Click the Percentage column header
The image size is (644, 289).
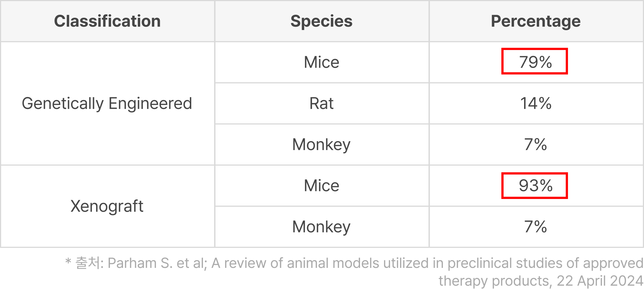point(536,21)
